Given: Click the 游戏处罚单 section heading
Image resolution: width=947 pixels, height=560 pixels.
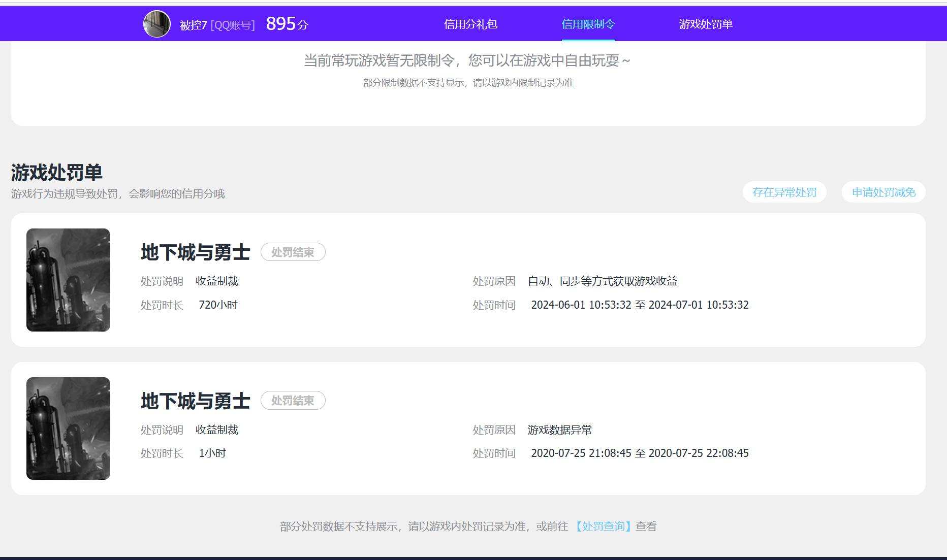Looking at the screenshot, I should 57,173.
